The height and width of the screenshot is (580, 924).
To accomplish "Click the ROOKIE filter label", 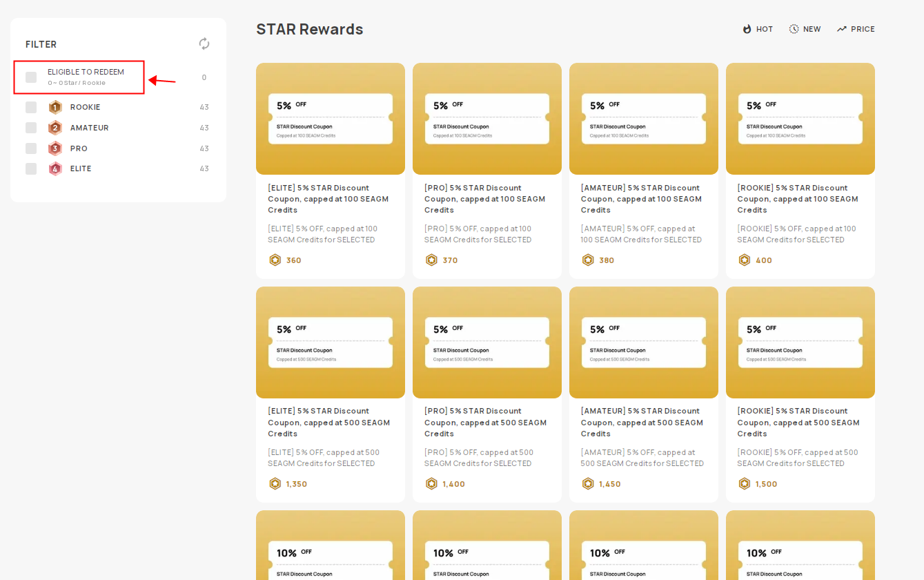I will [86, 107].
